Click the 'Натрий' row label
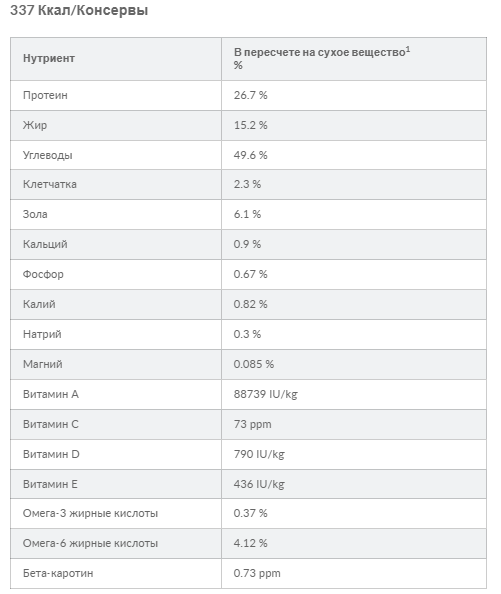501x594 pixels. (42, 334)
